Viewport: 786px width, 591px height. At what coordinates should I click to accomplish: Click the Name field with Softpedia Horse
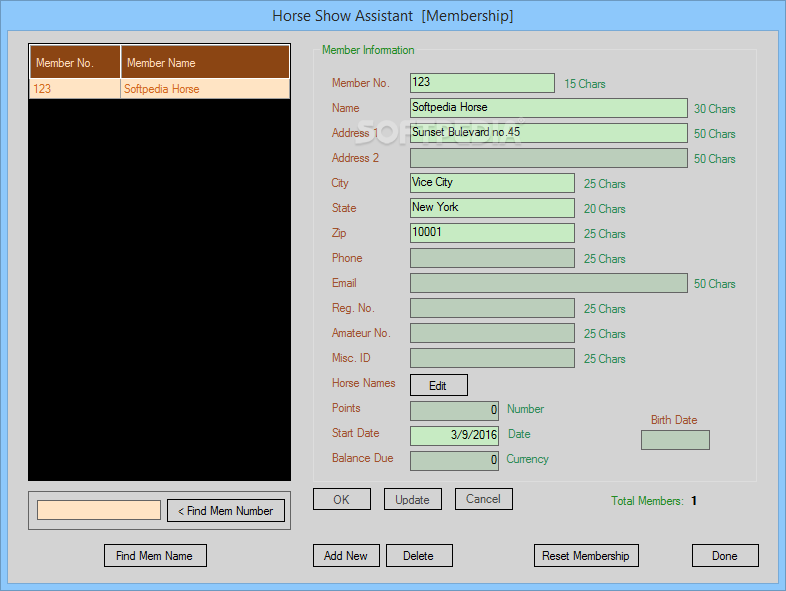(x=548, y=108)
